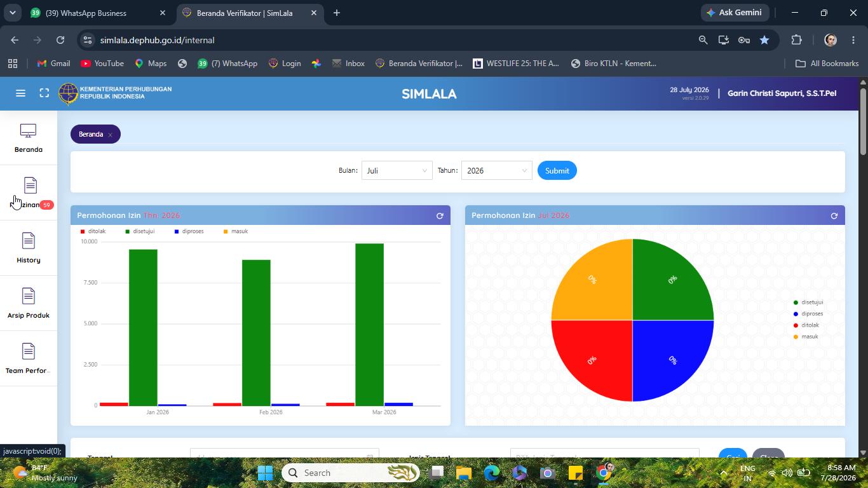Show hidden system tray icons

point(723,473)
